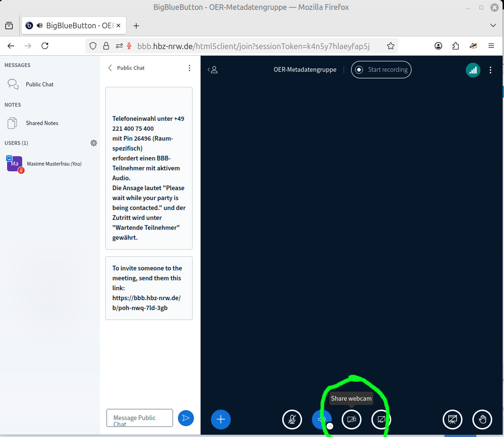The width and height of the screenshot is (504, 437).
Task: Hide Public Chat using the back arrow
Action: (110, 68)
